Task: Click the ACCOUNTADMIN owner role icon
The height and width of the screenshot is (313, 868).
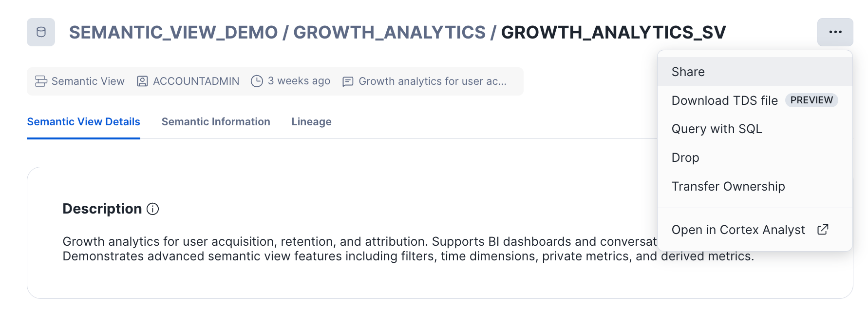Action: coord(142,81)
